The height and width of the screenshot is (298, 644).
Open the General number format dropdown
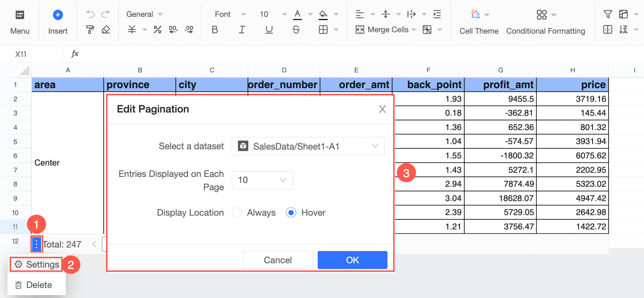click(x=145, y=14)
